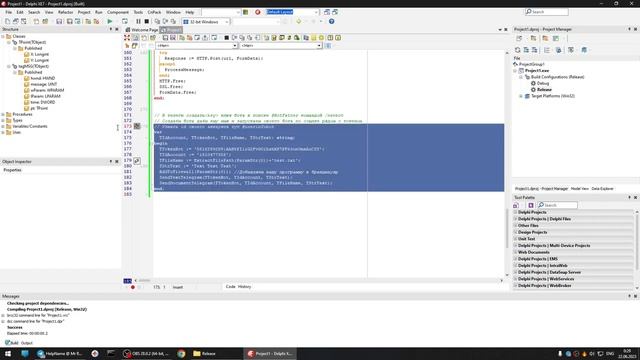Open Project Manager list view icon
This screenshot has width=640, height=360.
click(x=547, y=50)
